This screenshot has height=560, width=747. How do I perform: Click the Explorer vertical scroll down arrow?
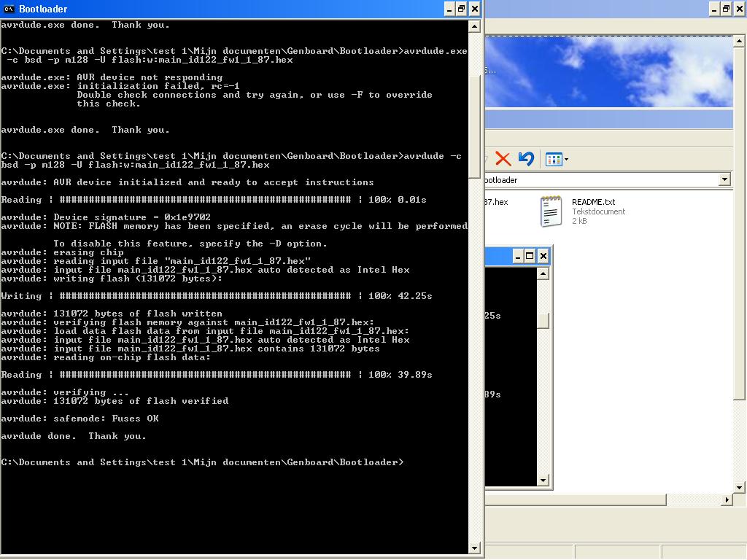click(x=739, y=487)
